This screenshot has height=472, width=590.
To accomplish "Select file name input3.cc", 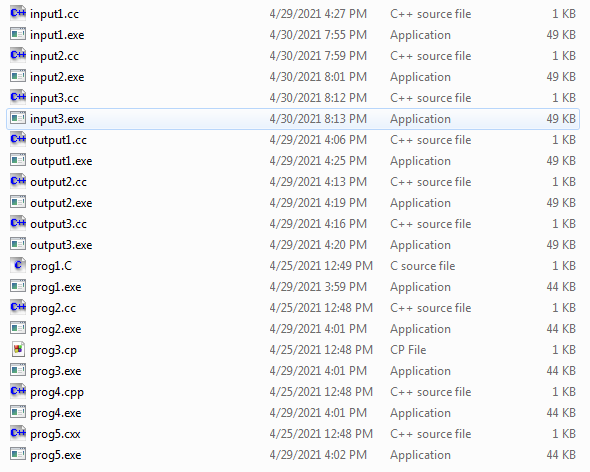I will [x=55, y=99].
